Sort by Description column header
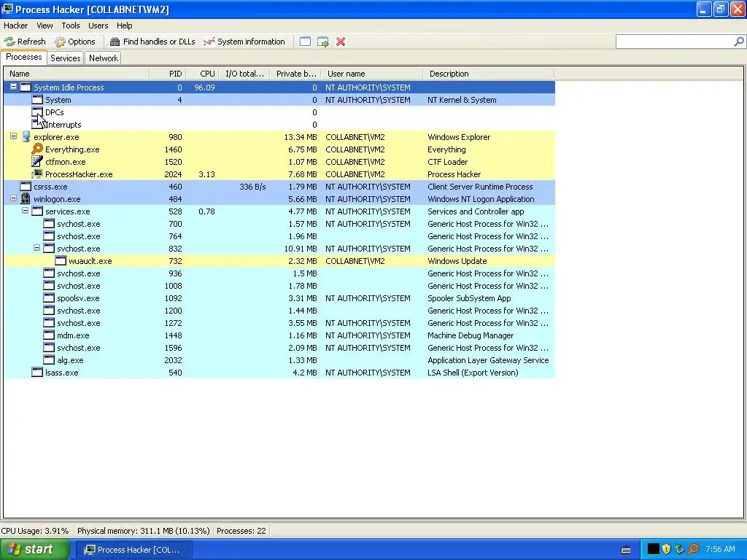 pos(489,74)
